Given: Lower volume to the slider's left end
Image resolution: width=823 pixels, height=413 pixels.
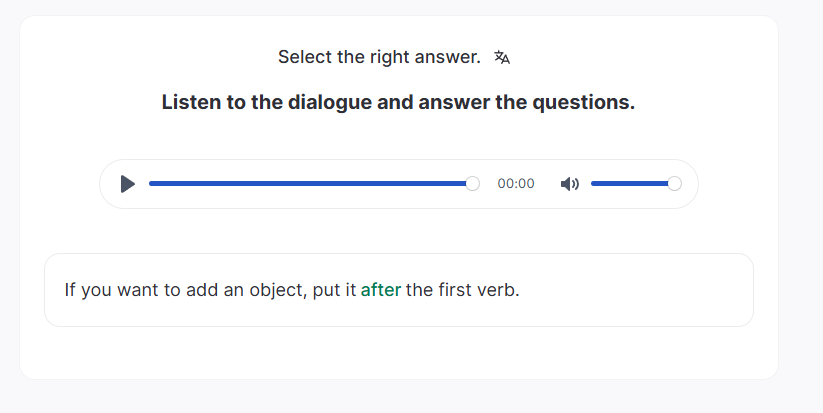Looking at the screenshot, I should (x=593, y=184).
